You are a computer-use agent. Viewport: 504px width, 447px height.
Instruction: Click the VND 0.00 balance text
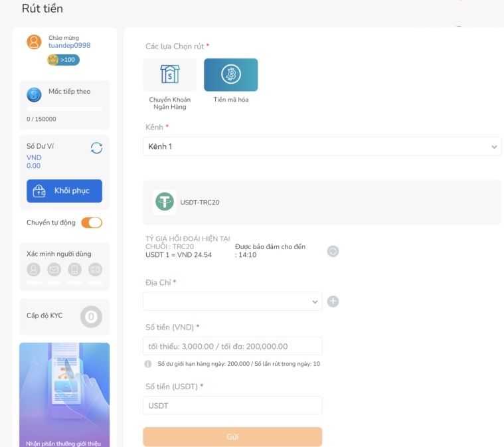tap(34, 162)
